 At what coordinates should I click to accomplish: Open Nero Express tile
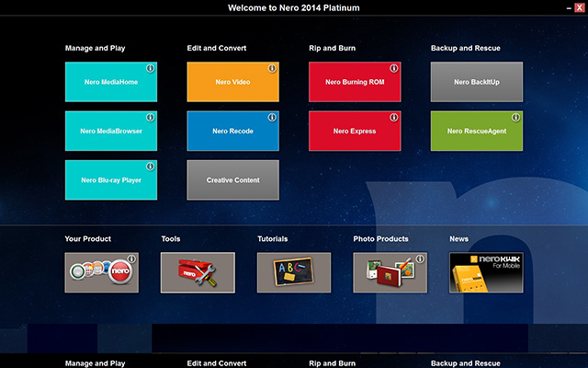(355, 131)
